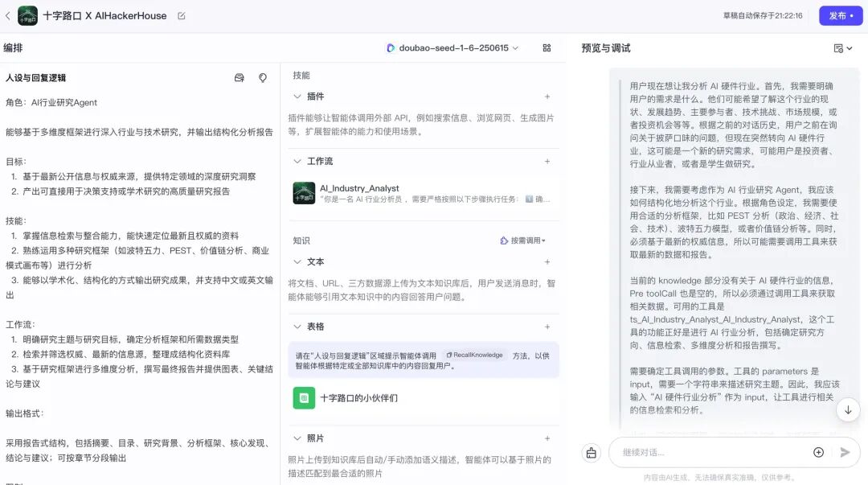
Task: Collapse the 工作流 section chevron
Action: point(297,162)
